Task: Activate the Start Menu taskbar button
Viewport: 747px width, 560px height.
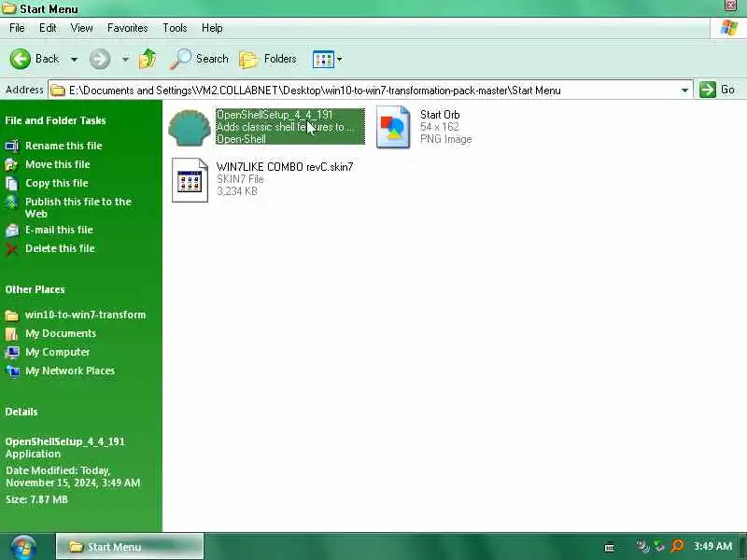Action: (130, 547)
